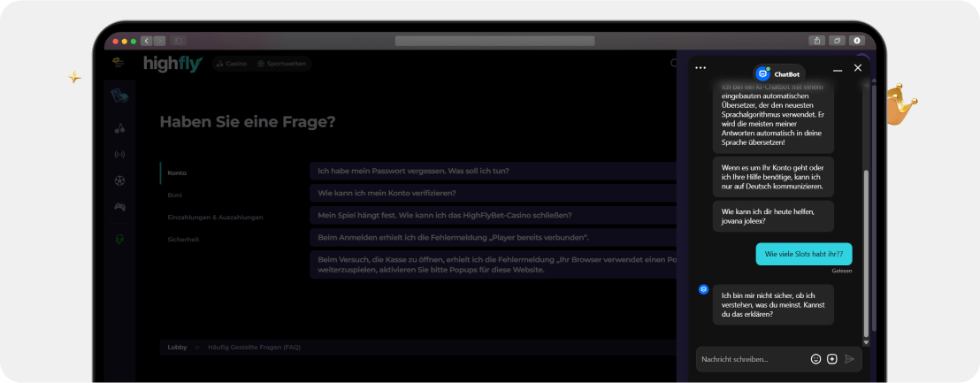Expand the Kasse popup error question
The image size is (980, 383).
pyautogui.click(x=494, y=264)
